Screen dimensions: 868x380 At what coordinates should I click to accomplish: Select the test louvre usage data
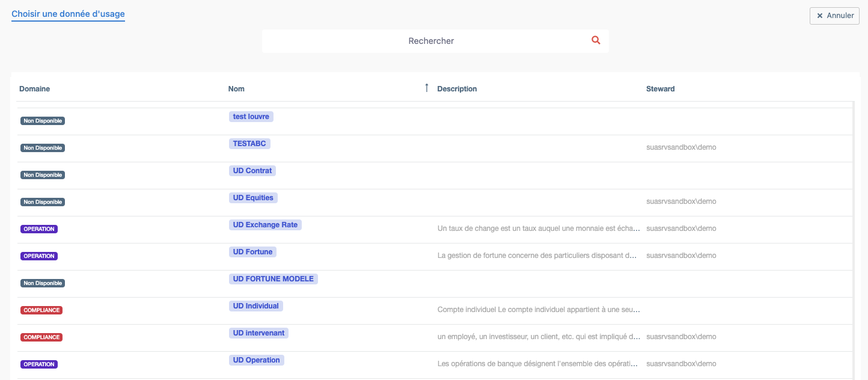(x=251, y=117)
